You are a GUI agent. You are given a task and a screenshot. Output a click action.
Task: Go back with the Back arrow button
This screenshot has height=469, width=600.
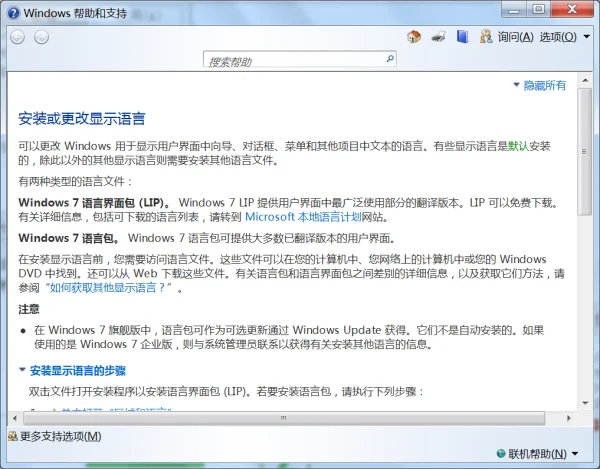pyautogui.click(x=18, y=37)
